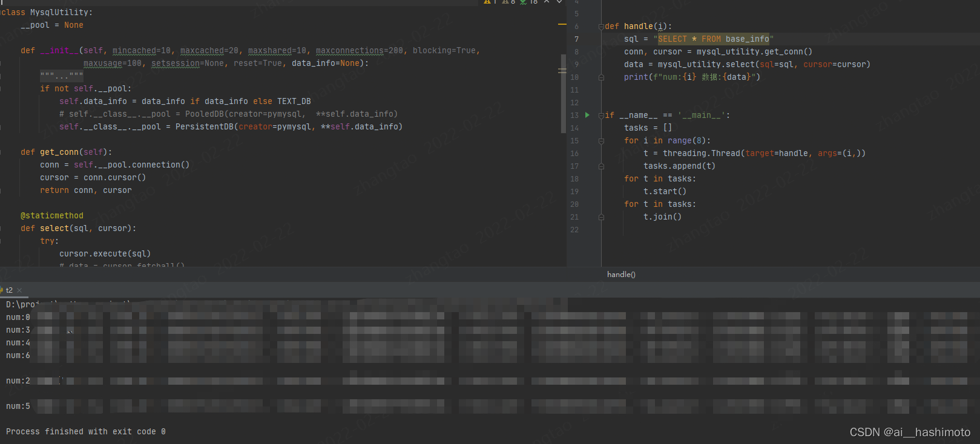
Task: Click the D:\proj path in the console
Action: coord(22,305)
